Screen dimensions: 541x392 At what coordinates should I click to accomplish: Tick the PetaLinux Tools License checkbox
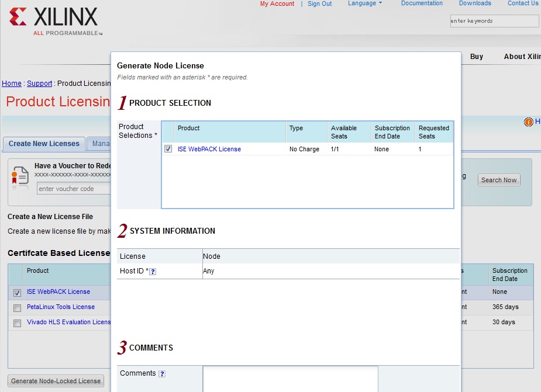[x=17, y=308]
